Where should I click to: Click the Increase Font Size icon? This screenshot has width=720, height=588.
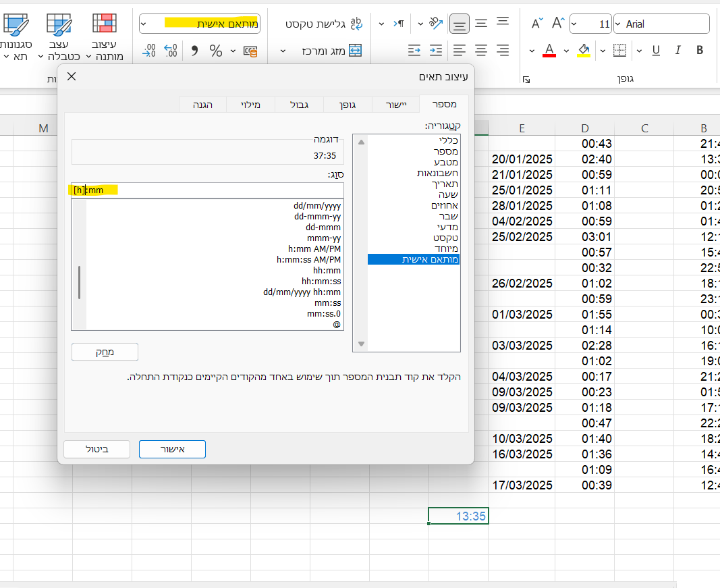click(x=558, y=24)
